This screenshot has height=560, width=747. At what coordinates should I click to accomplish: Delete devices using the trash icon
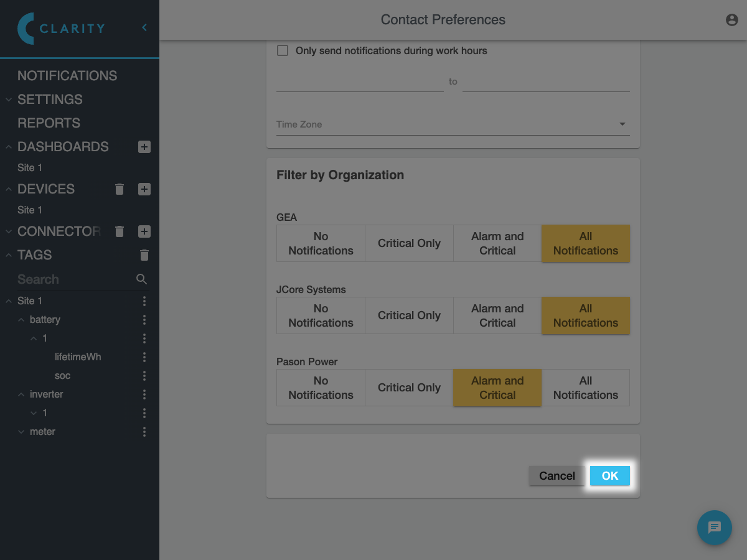[120, 189]
